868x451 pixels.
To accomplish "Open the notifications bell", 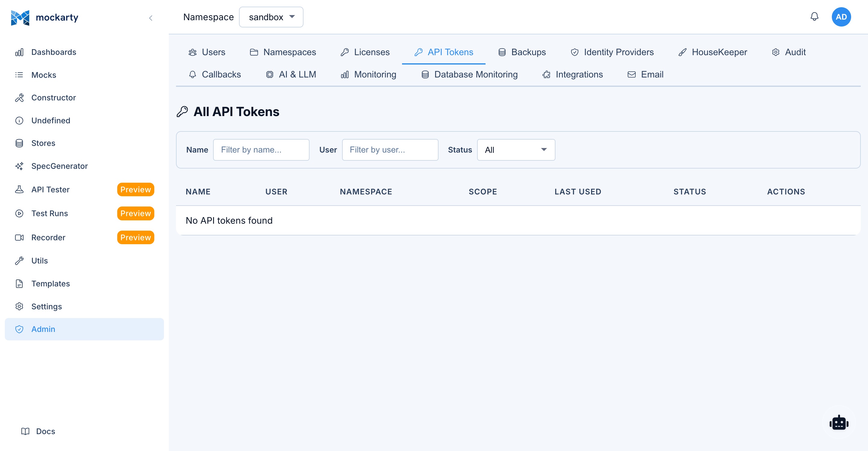I will pos(814,17).
